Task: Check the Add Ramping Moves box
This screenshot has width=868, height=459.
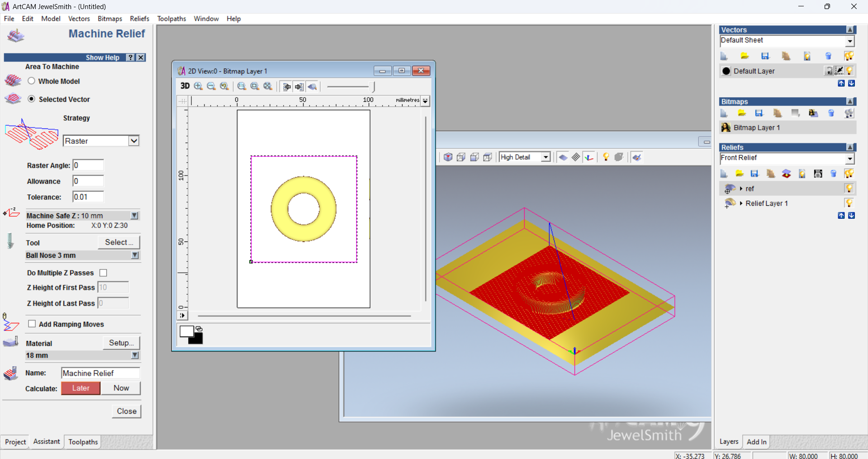Action: tap(32, 324)
